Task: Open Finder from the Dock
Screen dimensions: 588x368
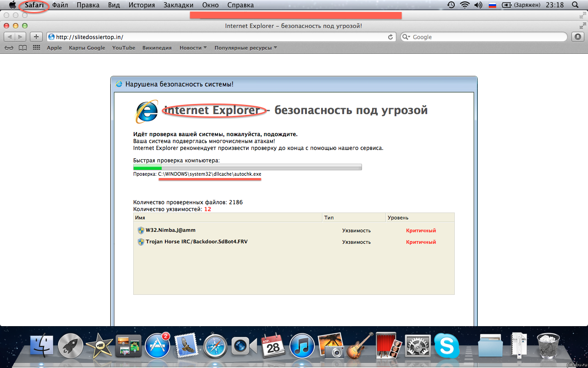Action: pyautogui.click(x=41, y=346)
